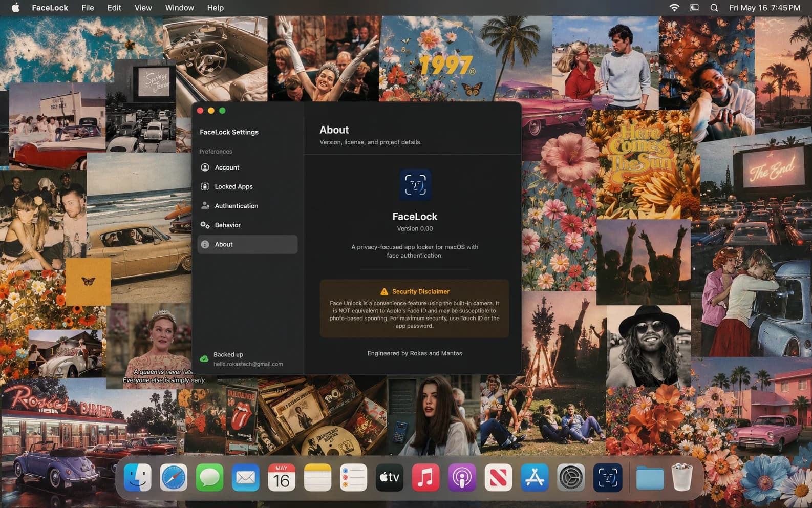The image size is (812, 508).
Task: Click the FaceLock icon in the Dock
Action: [x=608, y=478]
